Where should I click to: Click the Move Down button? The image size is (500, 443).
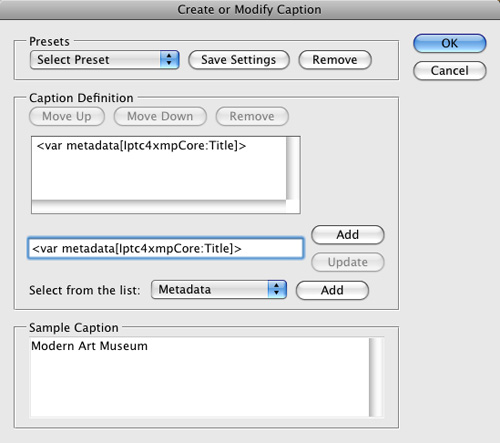(160, 116)
